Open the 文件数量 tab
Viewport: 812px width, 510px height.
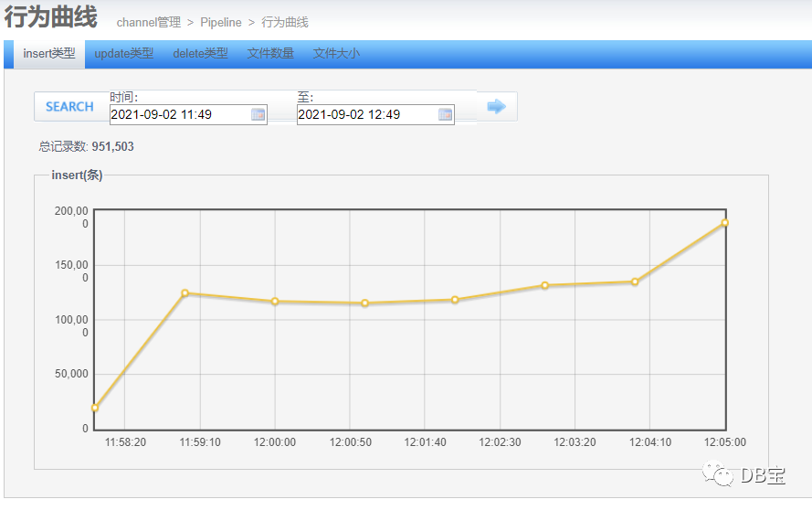coord(270,54)
